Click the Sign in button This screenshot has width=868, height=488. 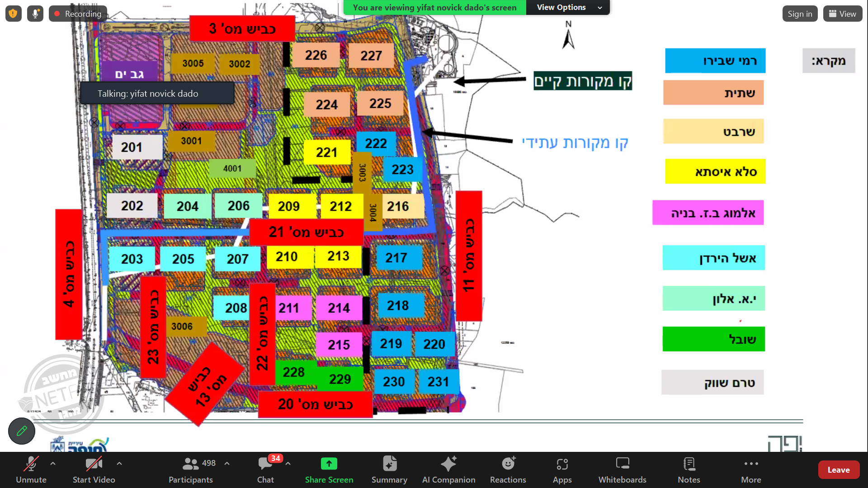coord(800,14)
